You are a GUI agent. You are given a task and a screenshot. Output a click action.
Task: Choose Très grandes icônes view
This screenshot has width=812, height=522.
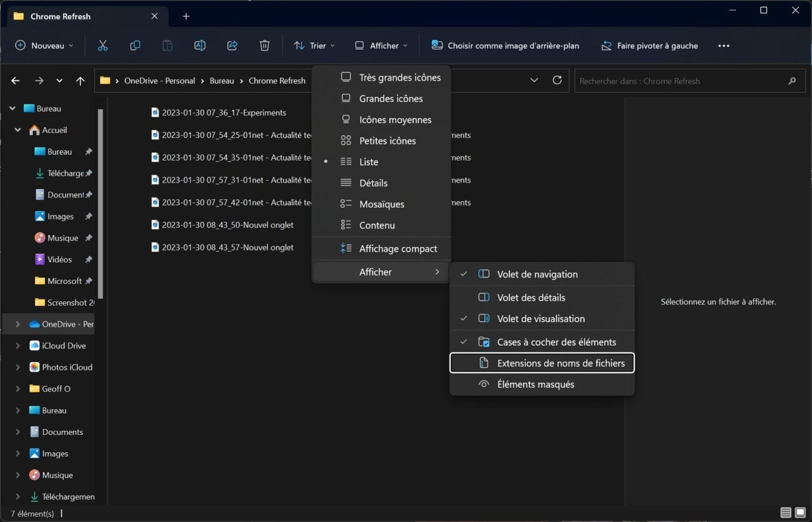tap(381, 78)
